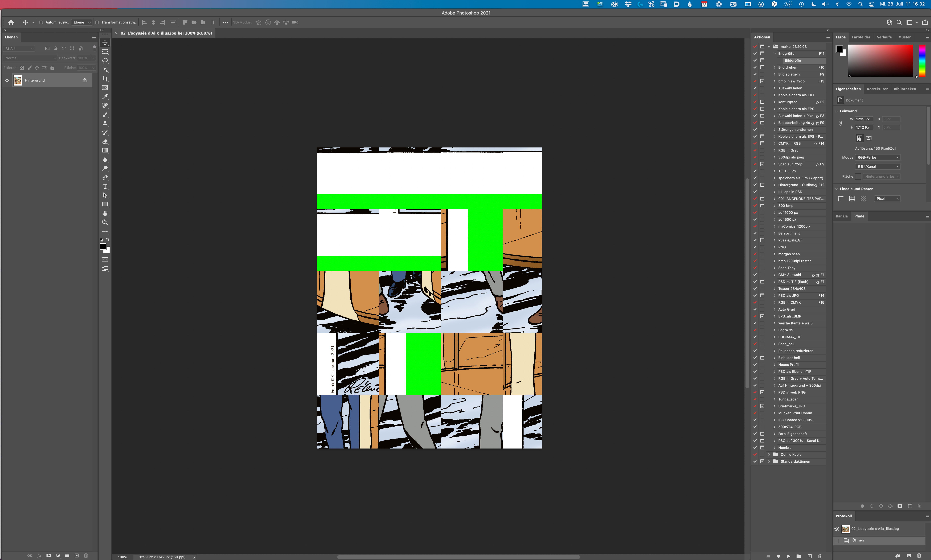The image size is (931, 560).
Task: Enable the Transformationsstrg. checkbox
Action: (x=97, y=22)
